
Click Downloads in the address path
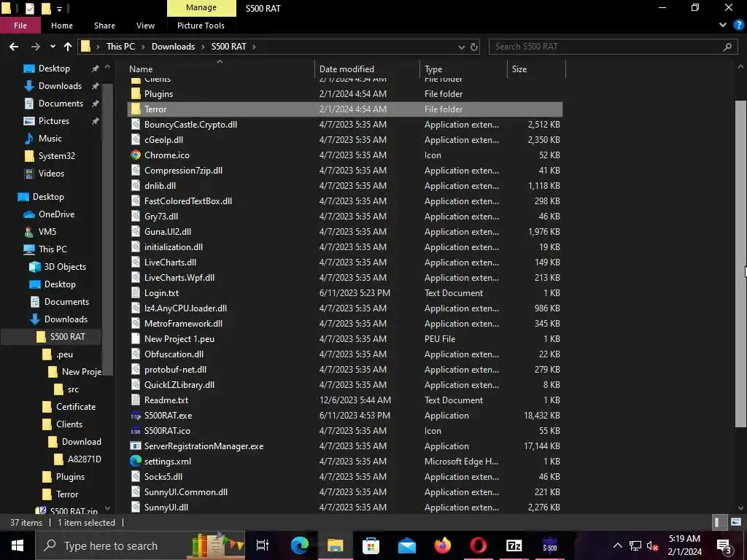coord(173,47)
